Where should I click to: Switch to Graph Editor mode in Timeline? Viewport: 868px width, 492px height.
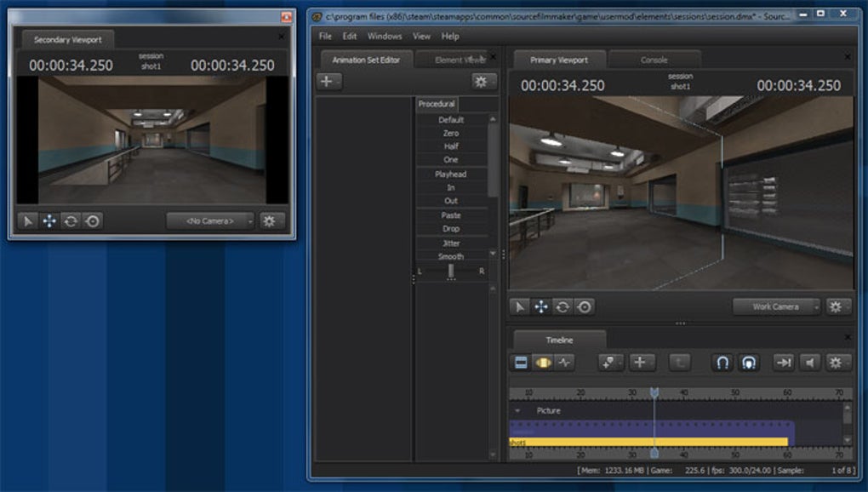[x=565, y=363]
